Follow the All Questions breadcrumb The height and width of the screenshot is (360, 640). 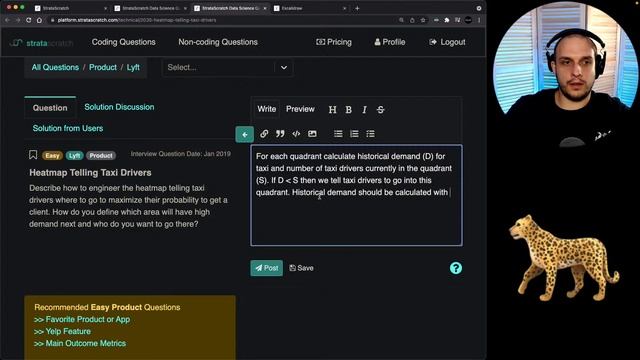tap(55, 67)
